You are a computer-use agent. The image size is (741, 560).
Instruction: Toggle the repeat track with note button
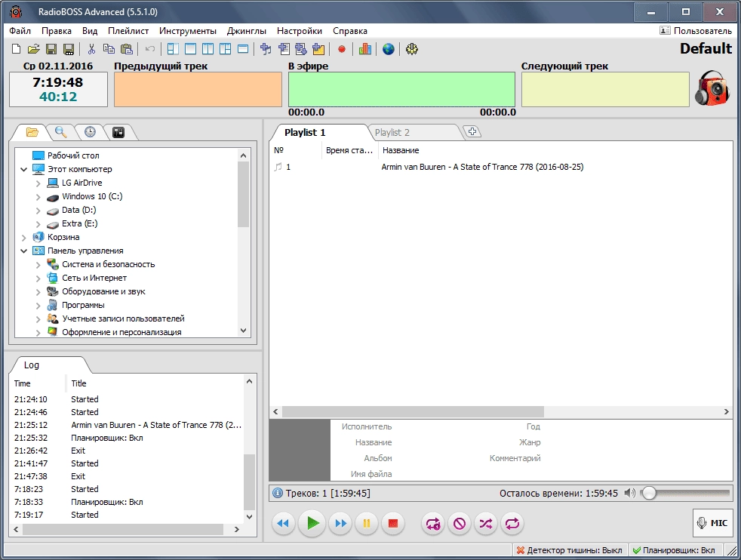(x=433, y=524)
